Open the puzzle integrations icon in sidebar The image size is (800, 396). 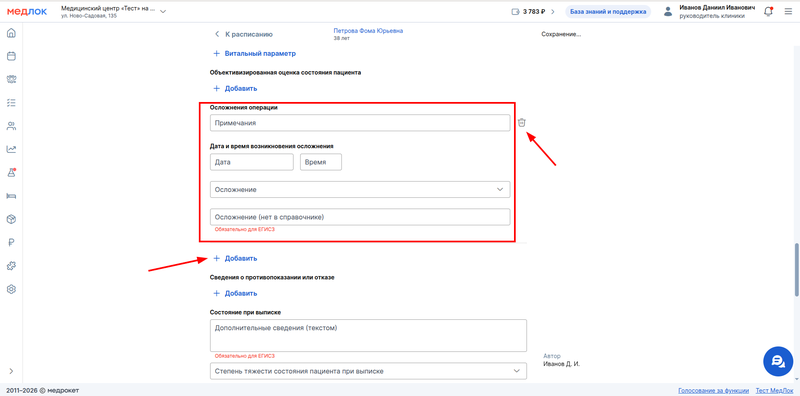coord(11,266)
